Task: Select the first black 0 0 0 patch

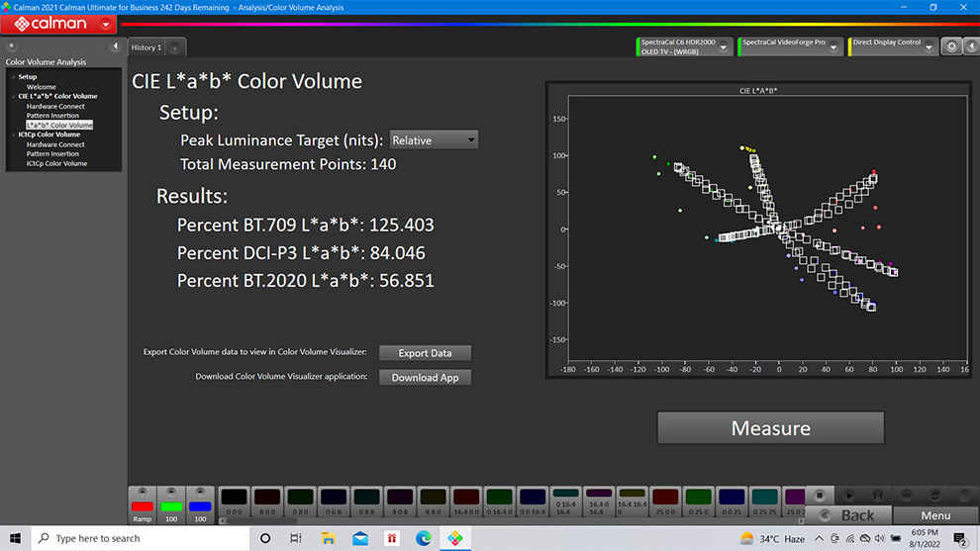Action: click(235, 501)
